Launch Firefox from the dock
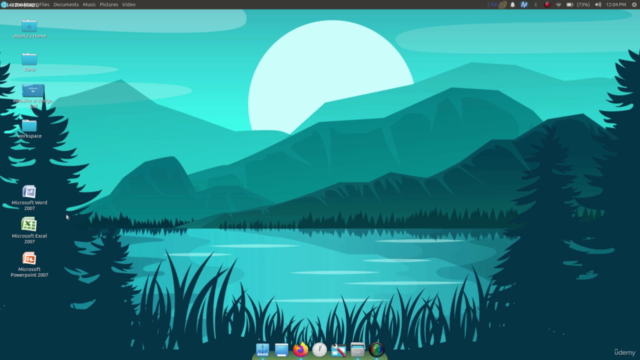 [300, 350]
